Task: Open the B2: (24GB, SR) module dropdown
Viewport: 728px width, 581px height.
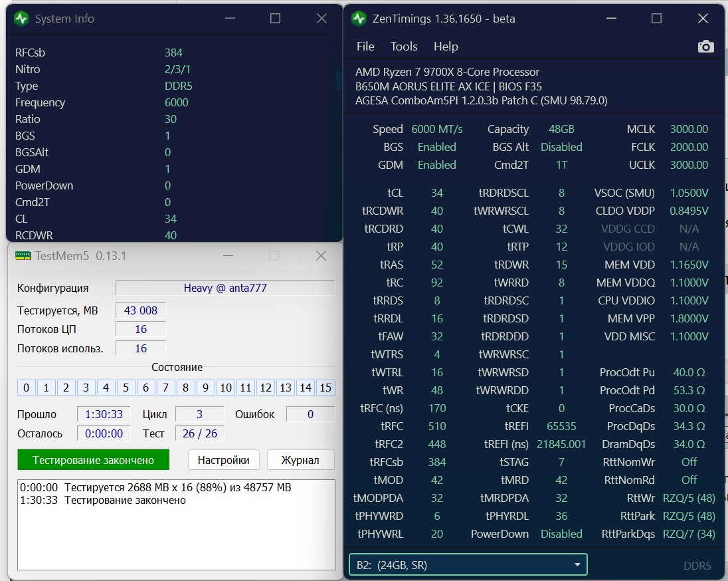Action: click(x=468, y=565)
